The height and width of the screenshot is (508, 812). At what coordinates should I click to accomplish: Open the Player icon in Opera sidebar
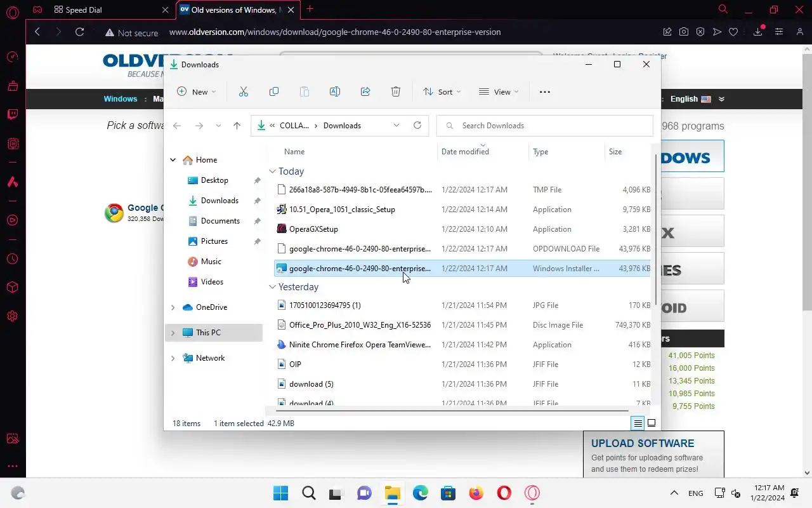13,220
